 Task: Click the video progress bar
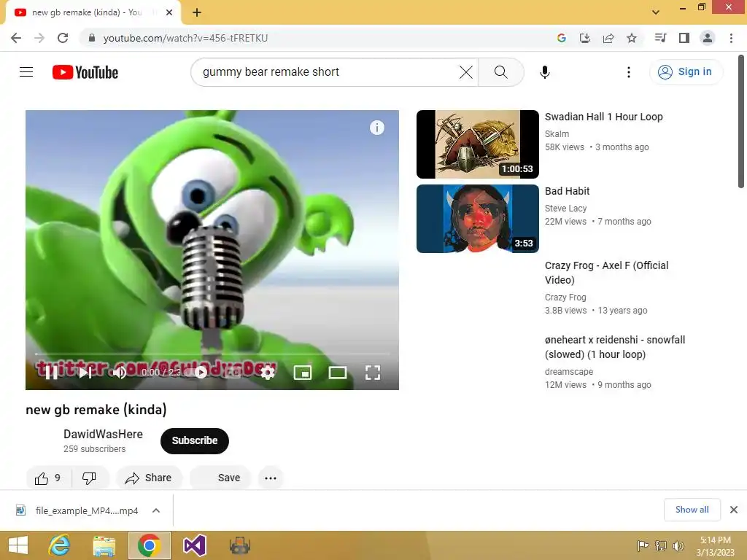[x=212, y=354]
